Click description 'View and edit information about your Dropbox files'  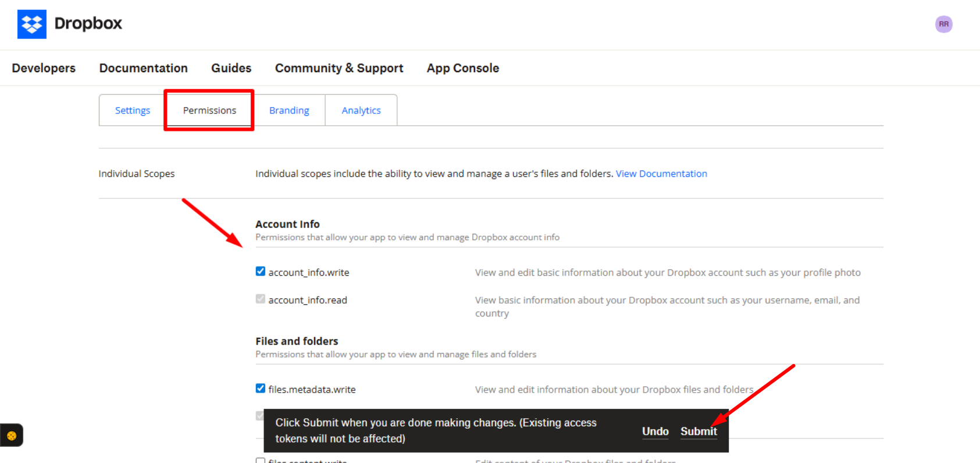[614, 389]
